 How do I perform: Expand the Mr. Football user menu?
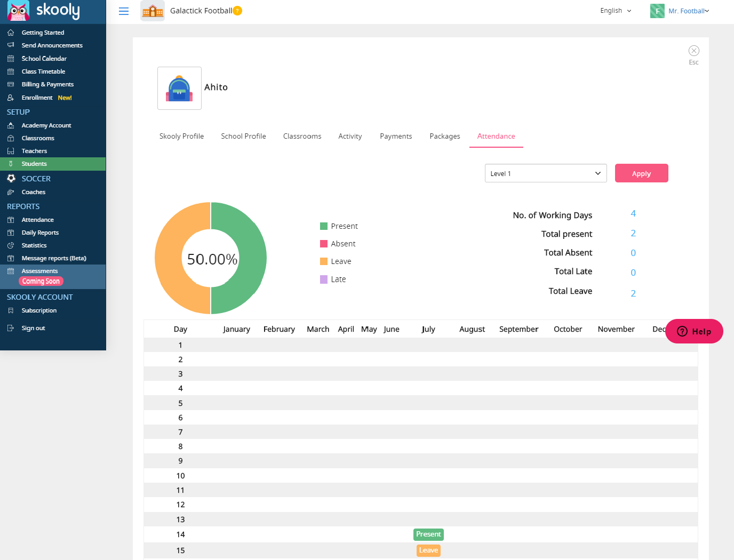point(688,11)
